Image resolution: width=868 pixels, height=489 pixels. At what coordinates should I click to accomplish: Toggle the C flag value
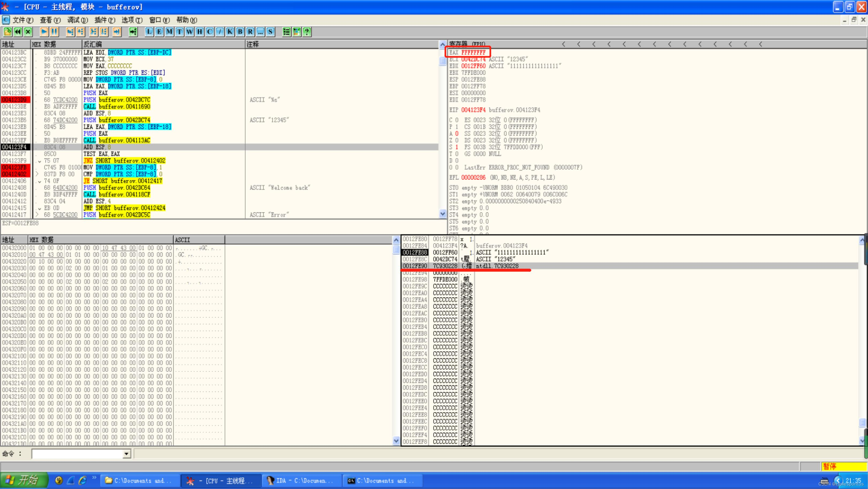(x=456, y=120)
